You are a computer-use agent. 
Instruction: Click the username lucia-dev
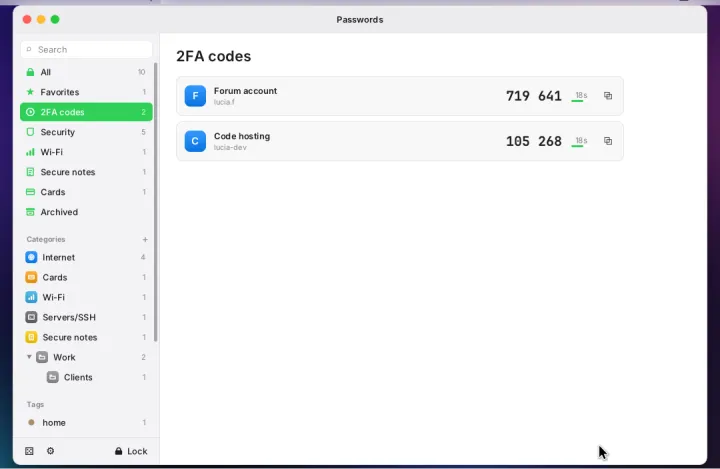click(x=230, y=147)
